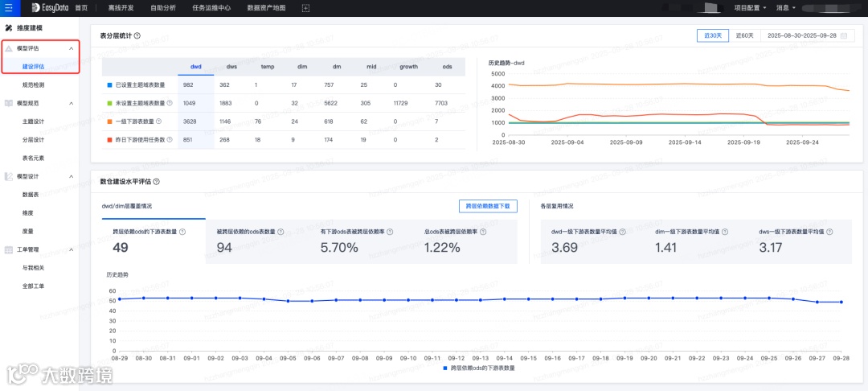The height and width of the screenshot is (391, 868).
Task: Open the 2025-08-30~2025-09-28 date range picker
Action: pos(807,35)
